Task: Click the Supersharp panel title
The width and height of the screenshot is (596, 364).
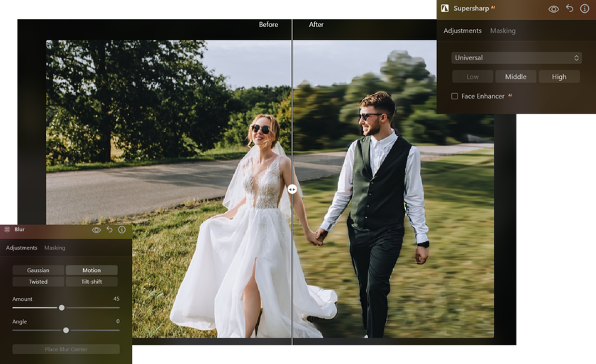Action: [x=471, y=8]
